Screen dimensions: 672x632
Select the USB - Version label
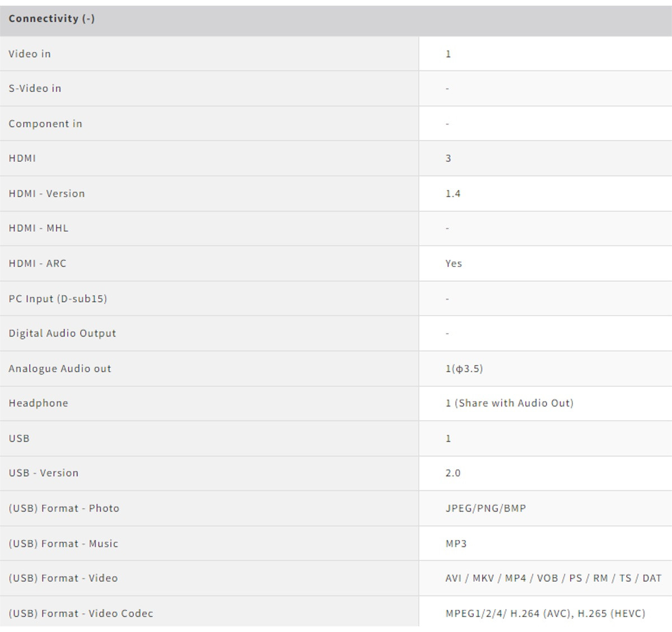44,473
